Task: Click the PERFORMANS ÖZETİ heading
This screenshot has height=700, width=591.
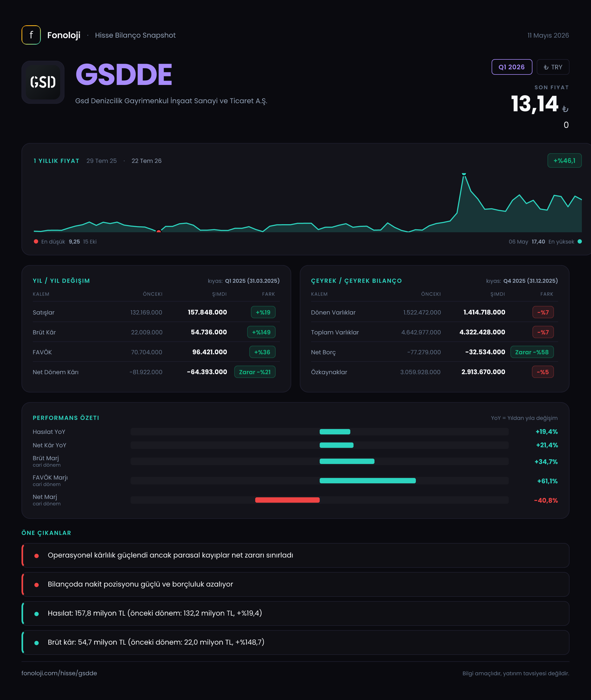Action: (x=66, y=418)
